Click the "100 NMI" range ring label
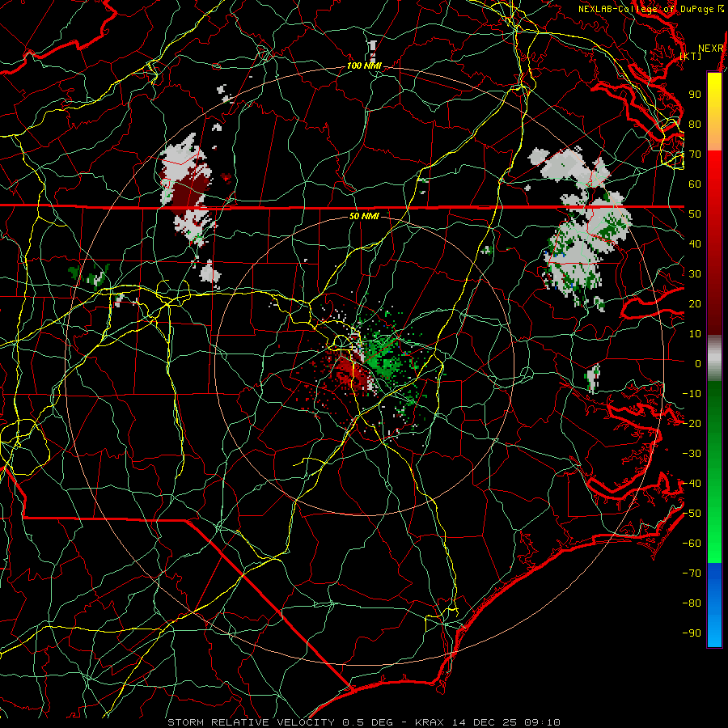This screenshot has height=728, width=728. point(364,66)
